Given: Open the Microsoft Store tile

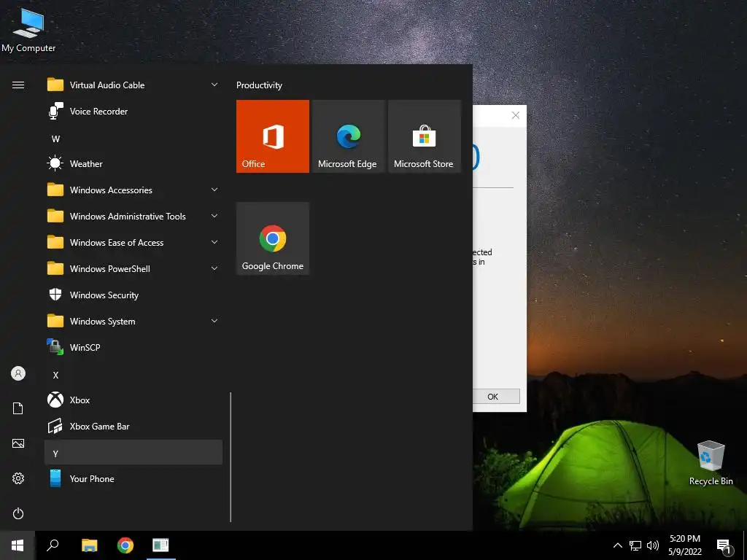Looking at the screenshot, I should [x=424, y=136].
